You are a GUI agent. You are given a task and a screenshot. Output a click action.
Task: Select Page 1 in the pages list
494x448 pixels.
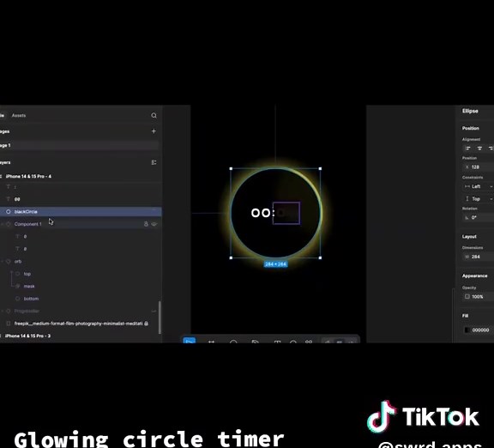(x=79, y=145)
